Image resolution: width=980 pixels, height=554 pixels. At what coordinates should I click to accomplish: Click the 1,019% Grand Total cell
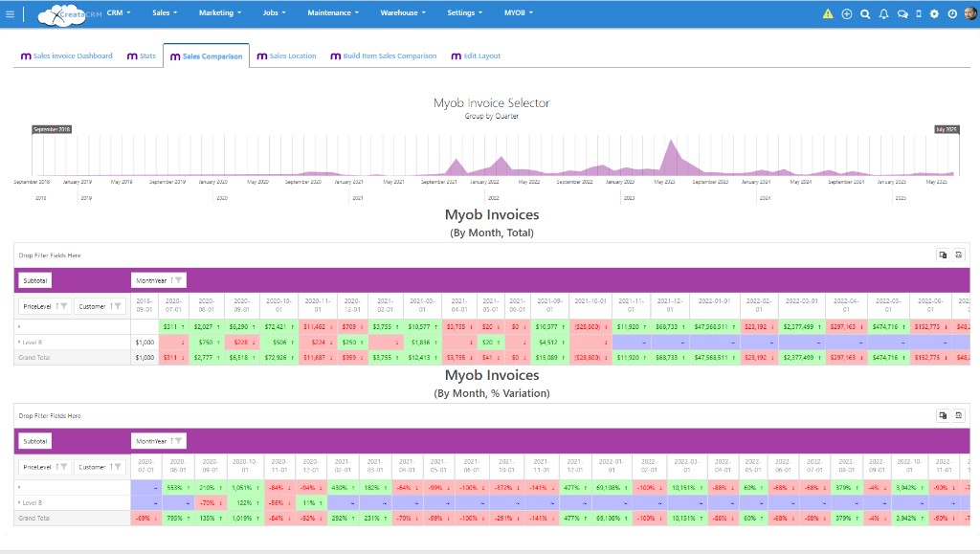pyautogui.click(x=245, y=518)
